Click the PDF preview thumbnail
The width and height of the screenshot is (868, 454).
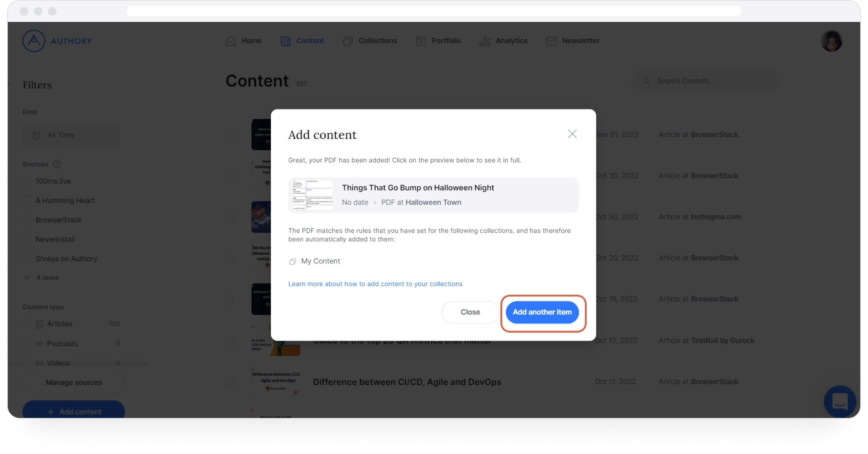pos(312,194)
